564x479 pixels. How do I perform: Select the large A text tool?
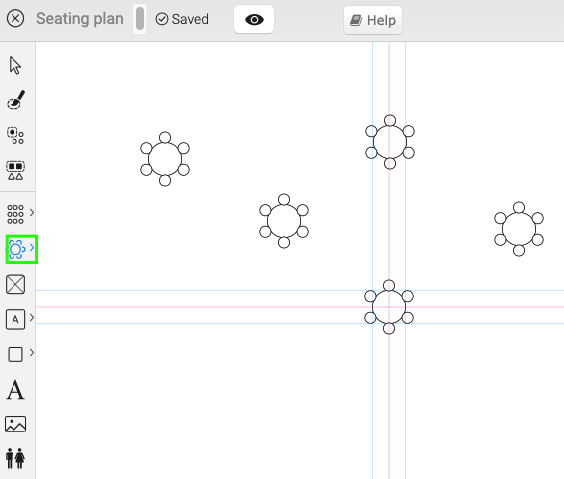point(15,390)
